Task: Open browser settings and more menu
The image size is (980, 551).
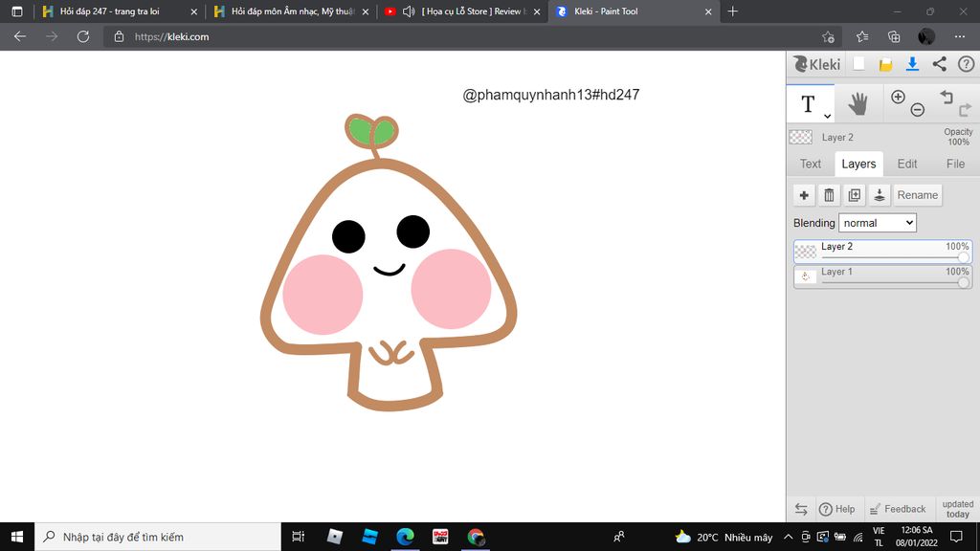Action: coord(960,37)
